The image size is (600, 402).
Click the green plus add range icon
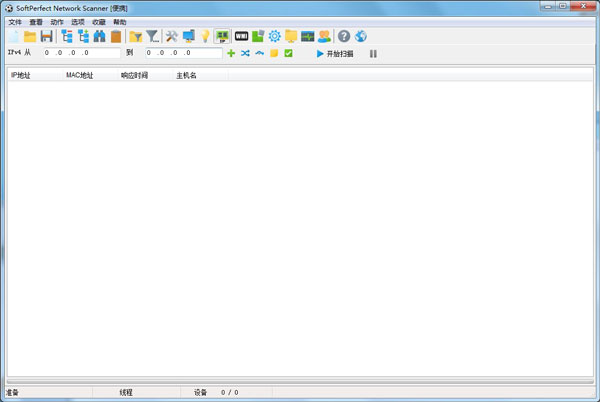[x=232, y=54]
